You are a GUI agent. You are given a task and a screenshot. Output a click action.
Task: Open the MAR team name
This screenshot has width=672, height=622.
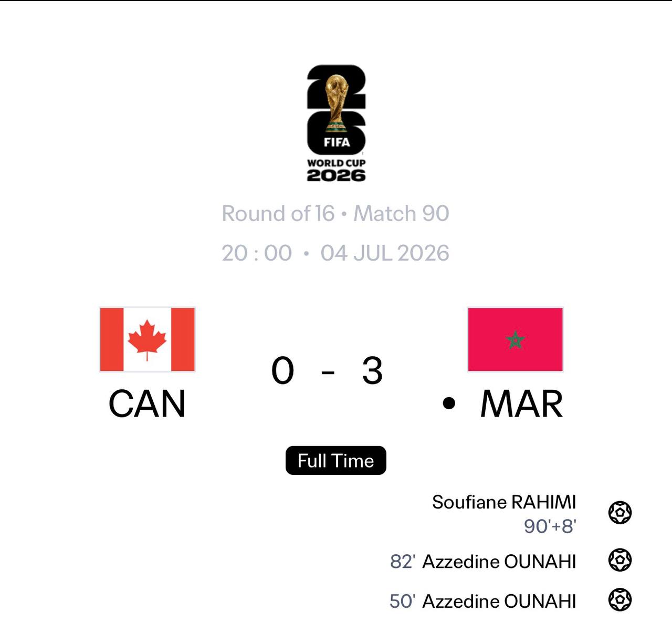click(x=521, y=403)
